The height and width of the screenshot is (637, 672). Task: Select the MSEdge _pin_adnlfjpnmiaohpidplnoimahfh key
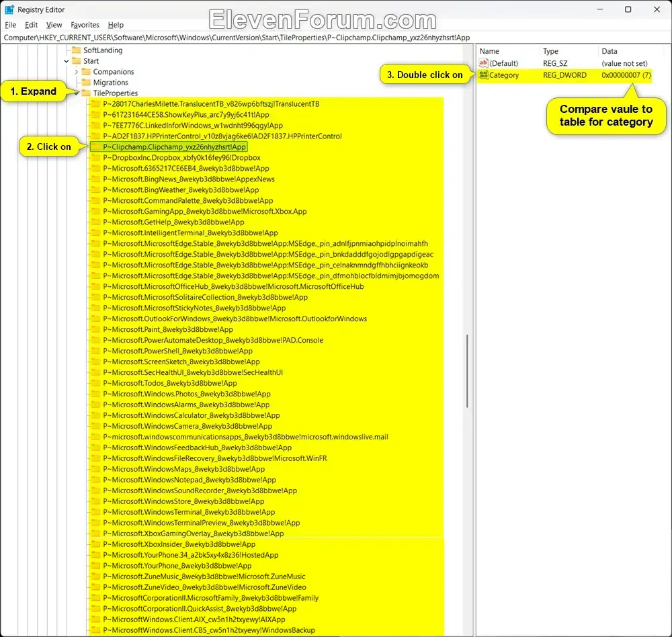click(x=265, y=243)
